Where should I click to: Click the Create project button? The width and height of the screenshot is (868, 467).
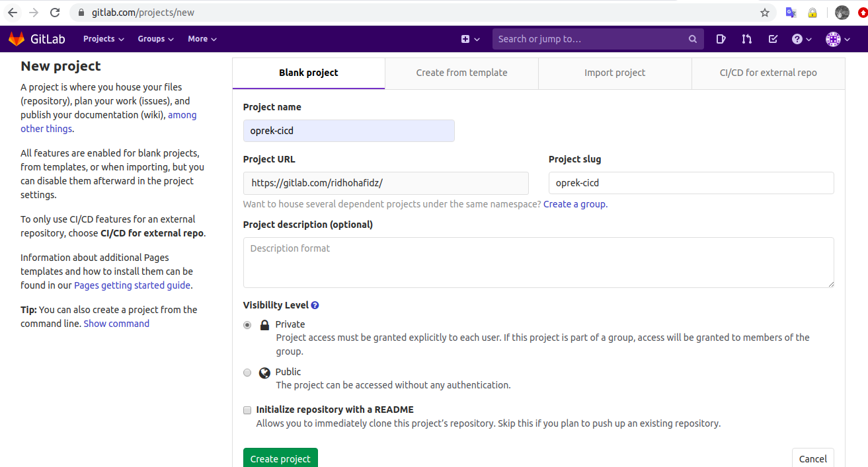coord(280,458)
